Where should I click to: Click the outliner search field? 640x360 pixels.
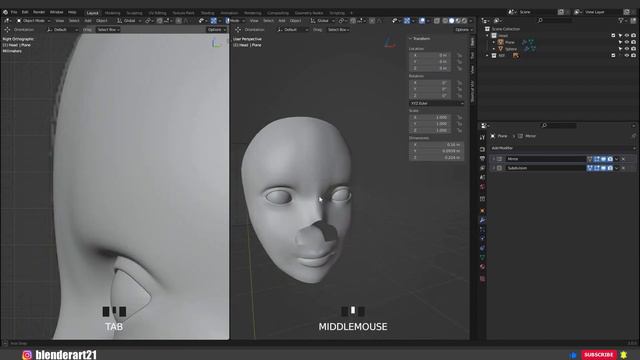555,20
